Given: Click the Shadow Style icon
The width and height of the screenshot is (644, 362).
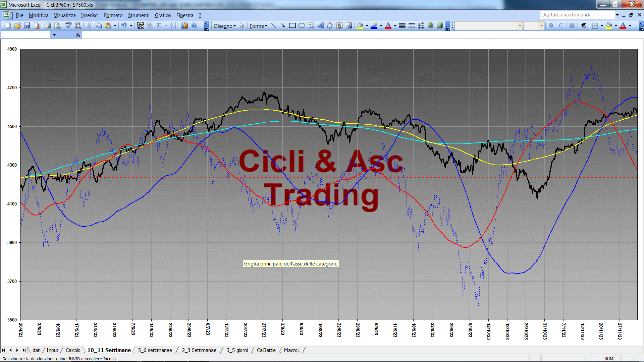Looking at the screenshot, I should (x=430, y=25).
